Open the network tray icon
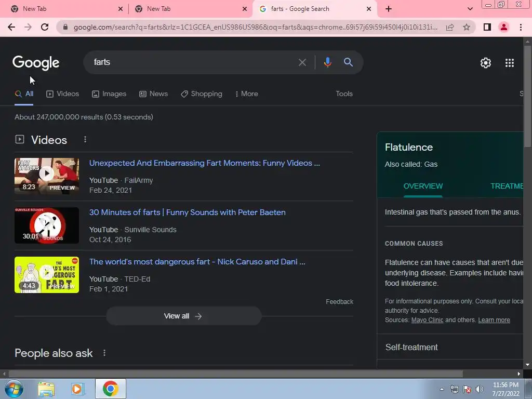 coord(454,389)
